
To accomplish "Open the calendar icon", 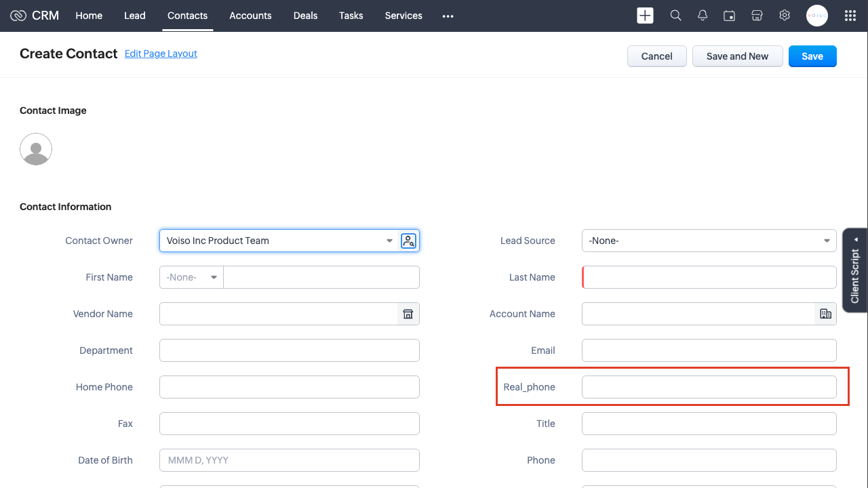I will click(x=729, y=15).
